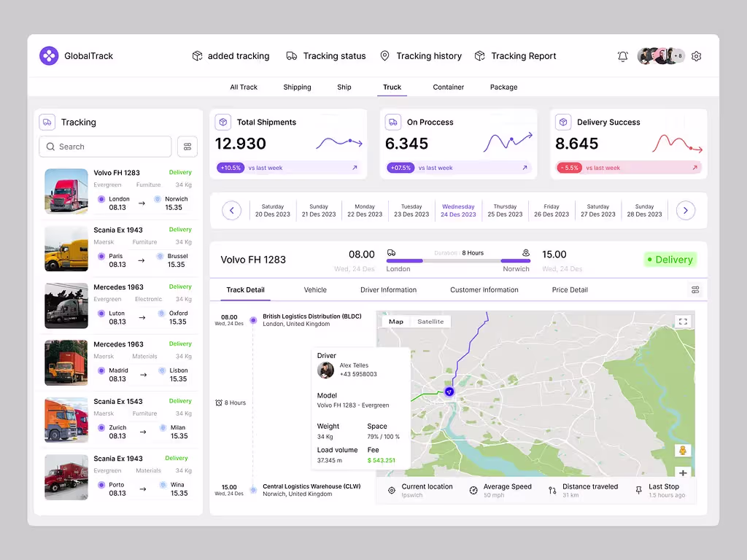The height and width of the screenshot is (560, 747).
Task: Expand the map to fullscreen view
Action: (x=684, y=321)
